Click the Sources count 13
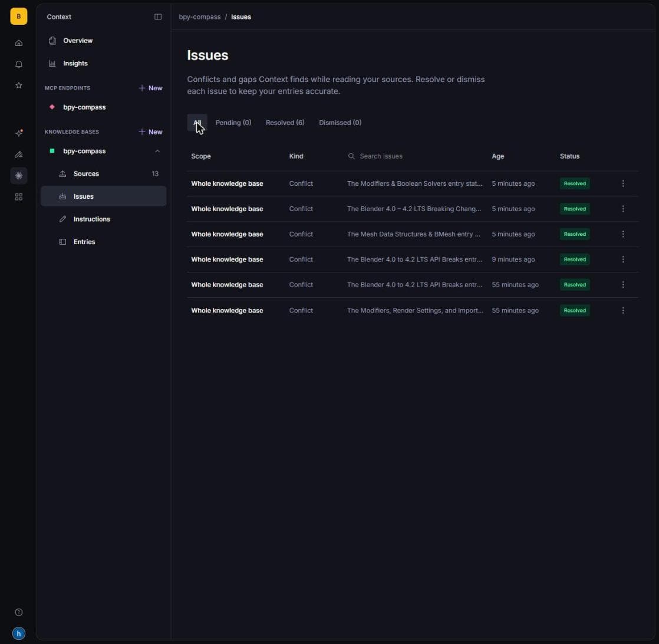The height and width of the screenshot is (644, 659). click(x=155, y=173)
